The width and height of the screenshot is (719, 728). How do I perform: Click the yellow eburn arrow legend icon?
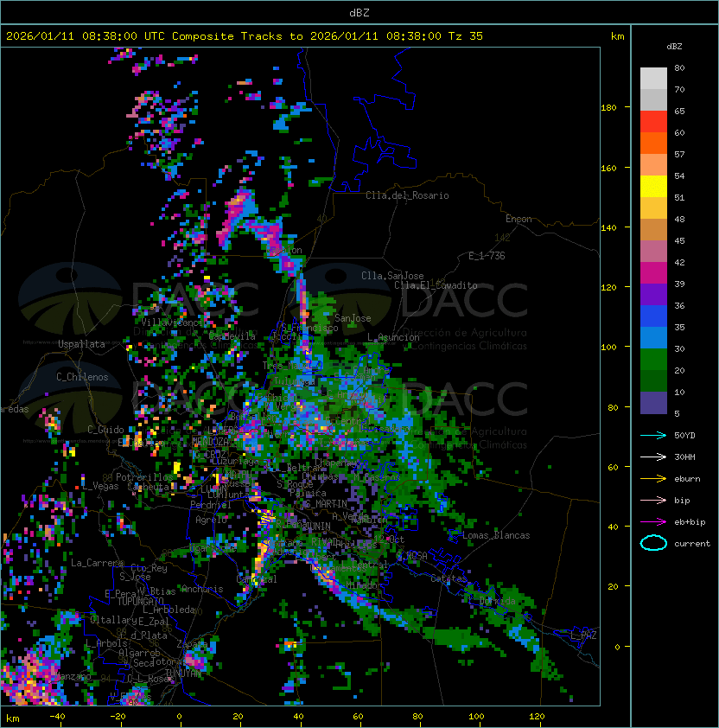[x=653, y=478]
